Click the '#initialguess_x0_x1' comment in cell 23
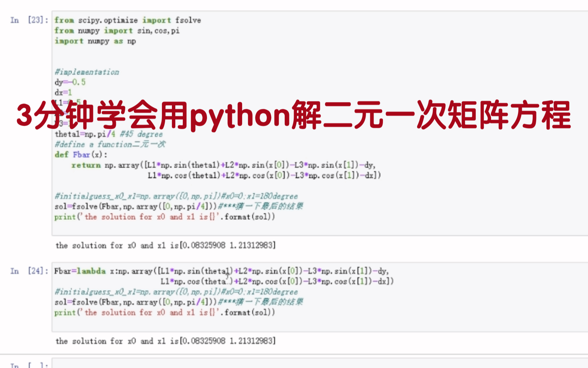 coord(176,196)
